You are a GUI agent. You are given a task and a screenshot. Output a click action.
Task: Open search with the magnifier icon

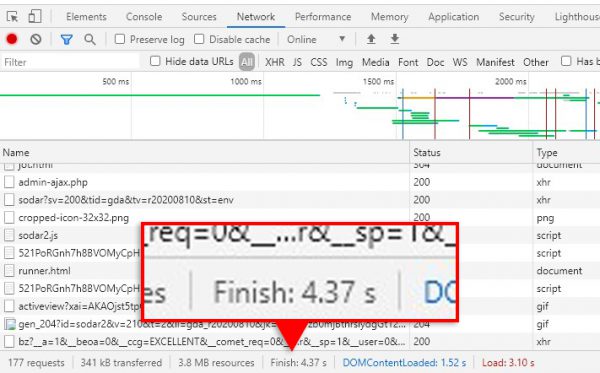[90, 39]
